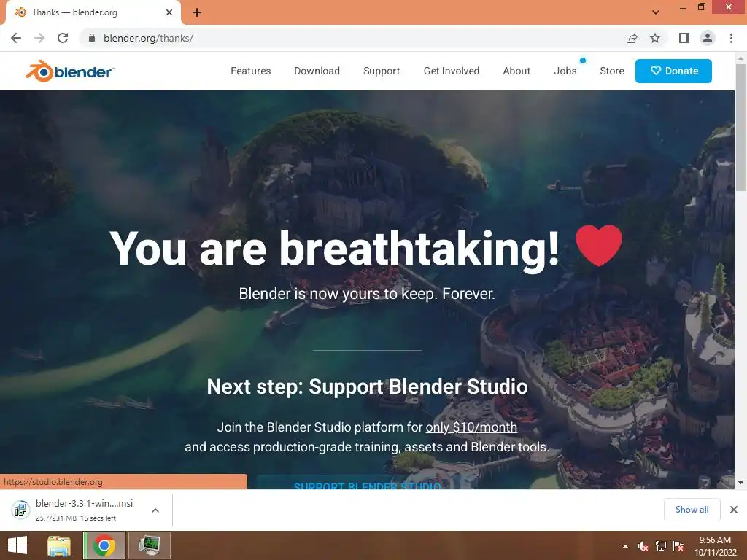
Task: Open the Jobs menu item
Action: click(565, 71)
